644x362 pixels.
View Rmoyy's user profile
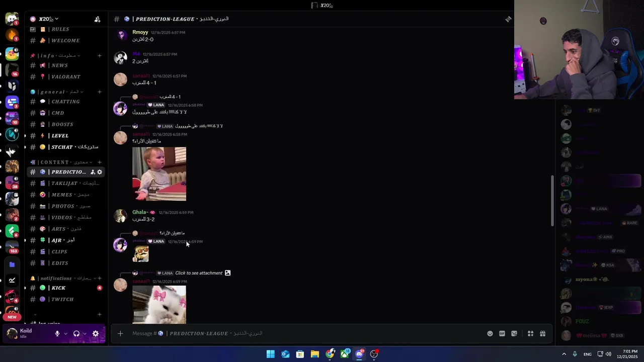(140, 32)
